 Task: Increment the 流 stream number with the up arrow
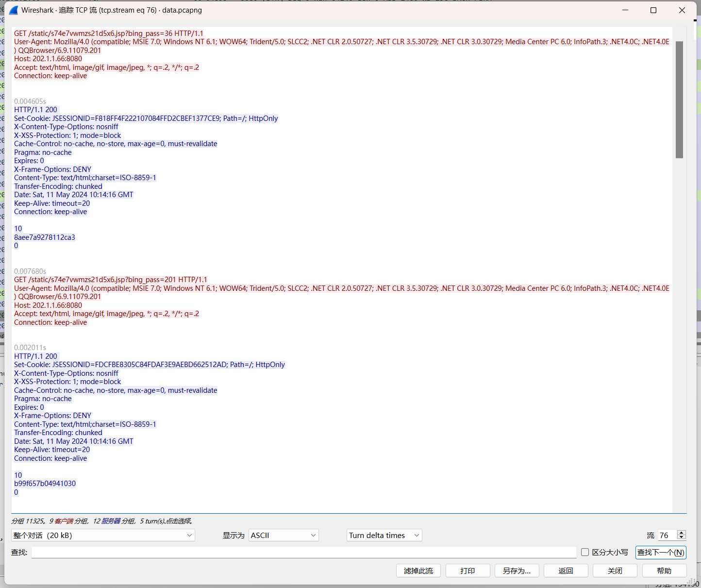[681, 533]
